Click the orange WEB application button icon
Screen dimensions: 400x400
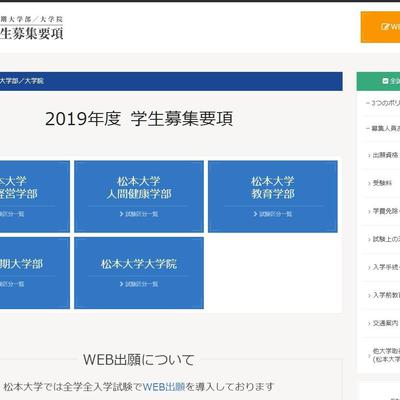(x=385, y=26)
